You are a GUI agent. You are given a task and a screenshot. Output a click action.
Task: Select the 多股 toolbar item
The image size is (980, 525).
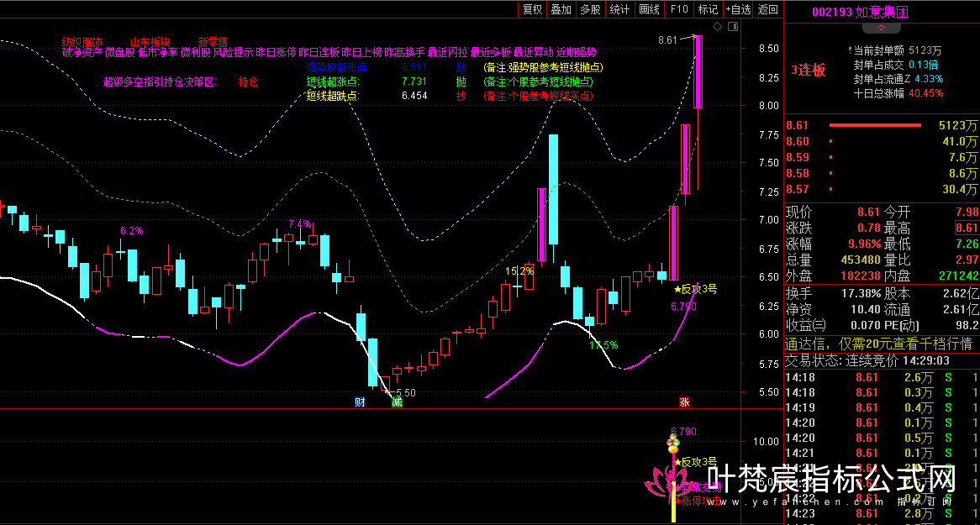click(x=590, y=8)
